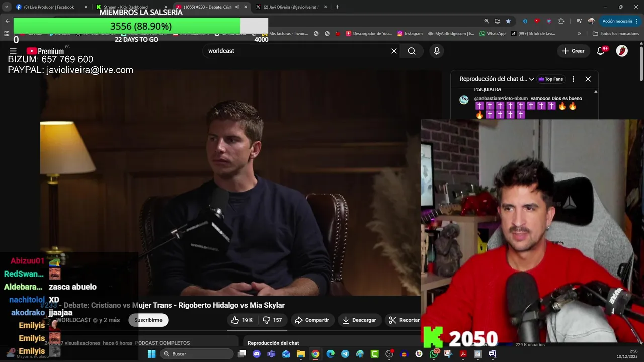
Task: Open media controls icon in Chrome toolbar
Action: pyautogui.click(x=579, y=21)
